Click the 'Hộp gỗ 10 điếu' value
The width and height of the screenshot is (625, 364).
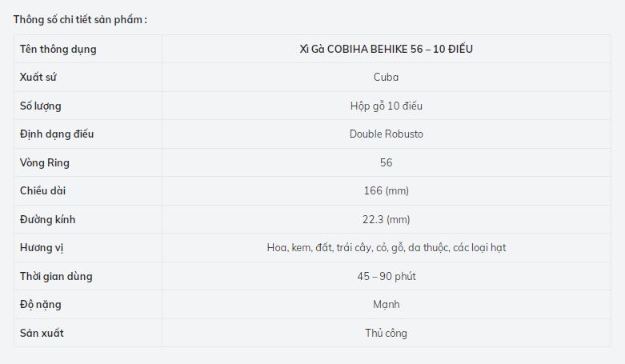point(386,106)
